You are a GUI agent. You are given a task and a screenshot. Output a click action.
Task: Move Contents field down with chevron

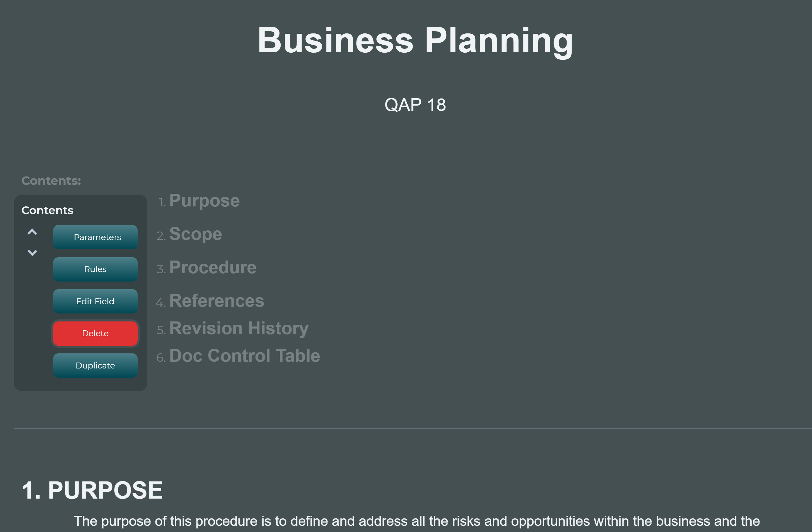(x=32, y=253)
